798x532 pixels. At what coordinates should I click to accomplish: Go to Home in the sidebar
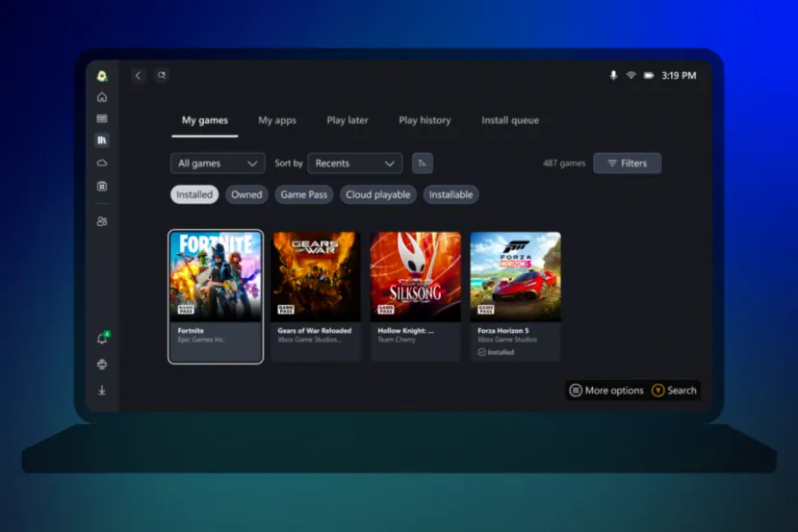(102, 96)
